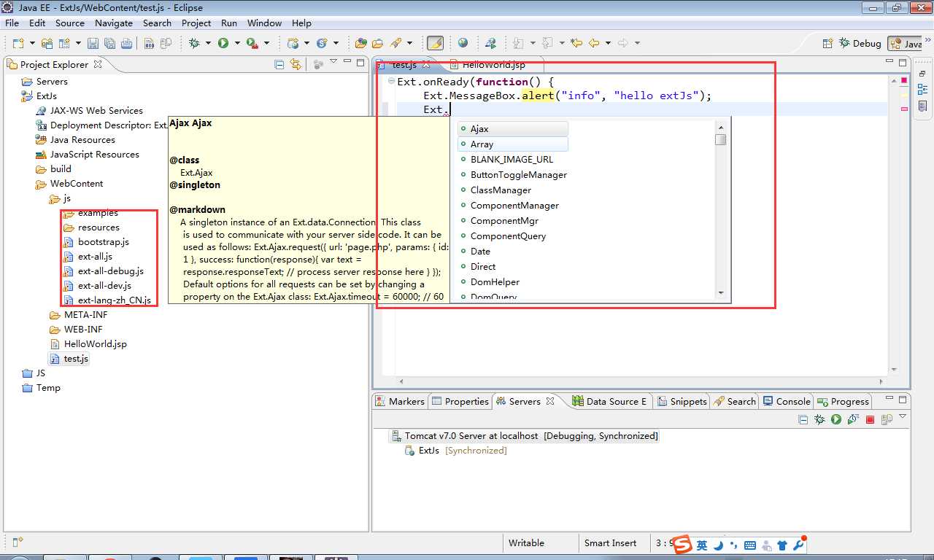Click the Back navigation arrow icon
The width and height of the screenshot is (934, 560).
tap(594, 43)
